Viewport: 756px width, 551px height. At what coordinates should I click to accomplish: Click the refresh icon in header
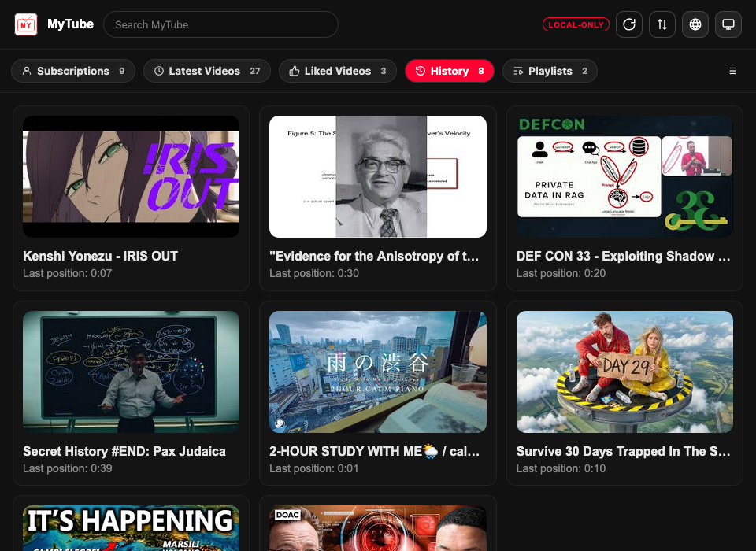(628, 24)
